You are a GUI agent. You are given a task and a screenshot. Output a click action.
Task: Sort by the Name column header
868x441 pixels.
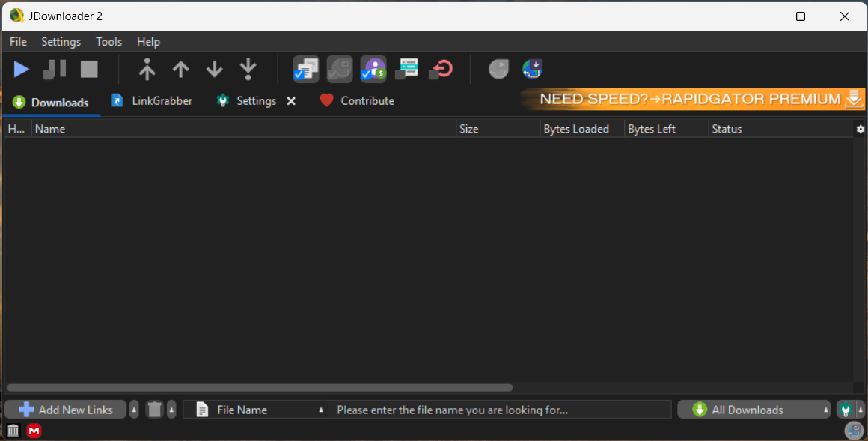[x=244, y=129]
